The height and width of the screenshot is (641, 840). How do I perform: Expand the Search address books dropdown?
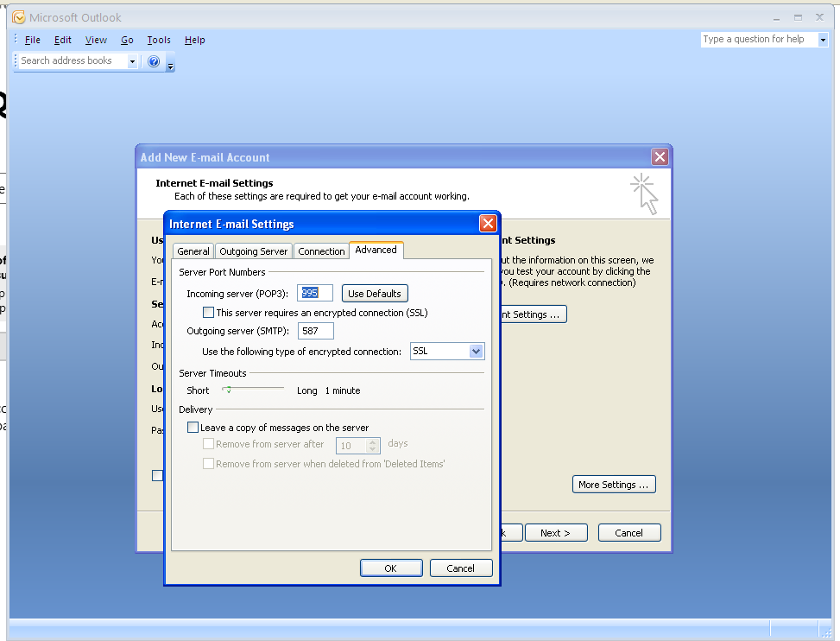[x=132, y=61]
